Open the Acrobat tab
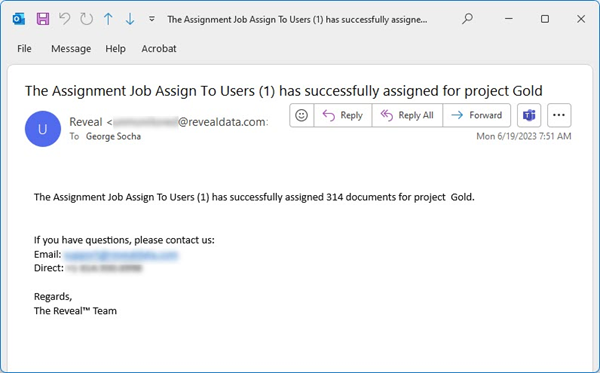The image size is (600, 373). (x=159, y=49)
